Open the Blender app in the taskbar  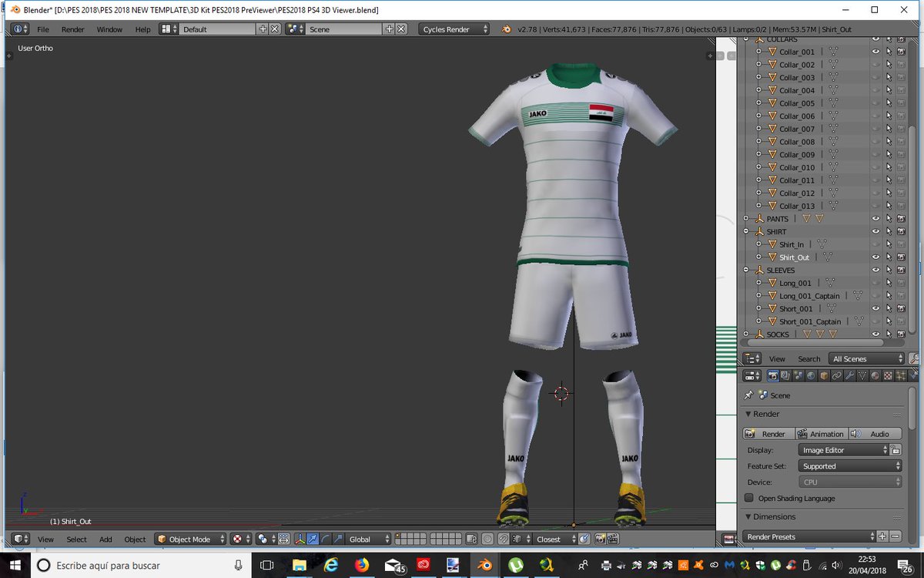[485, 566]
